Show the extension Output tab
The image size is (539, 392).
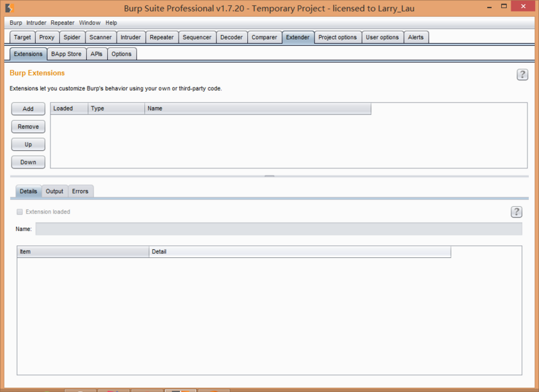tap(55, 191)
